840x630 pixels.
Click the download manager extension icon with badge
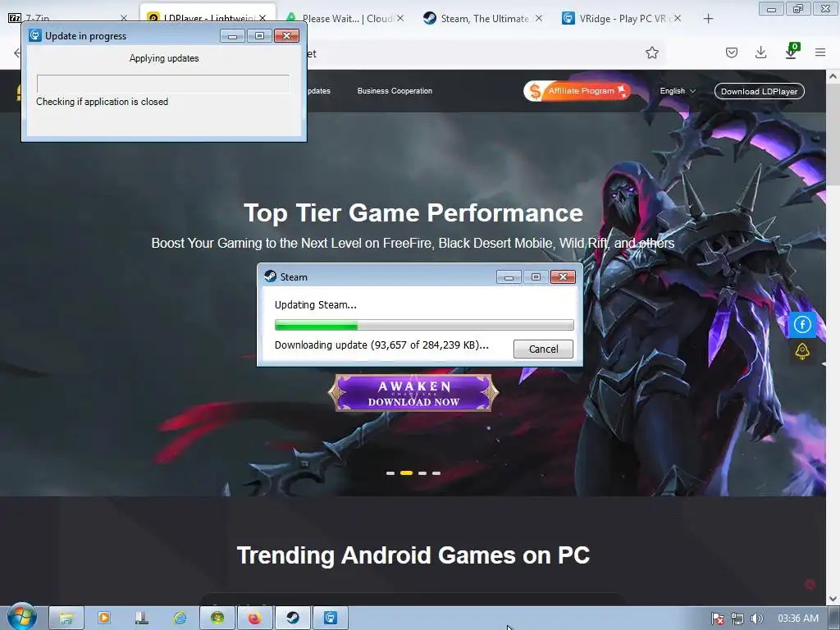coord(792,52)
